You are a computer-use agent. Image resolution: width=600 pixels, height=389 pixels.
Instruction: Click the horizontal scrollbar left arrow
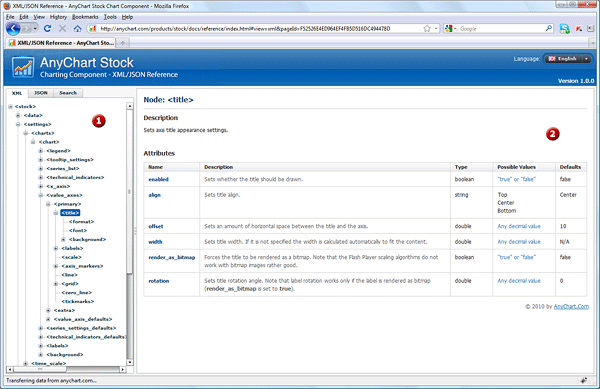pos(10,369)
